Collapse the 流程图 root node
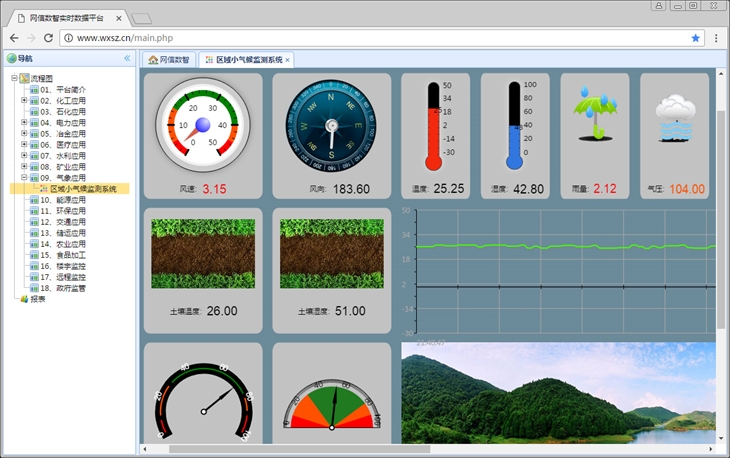The width and height of the screenshot is (730, 458). pyautogui.click(x=14, y=78)
